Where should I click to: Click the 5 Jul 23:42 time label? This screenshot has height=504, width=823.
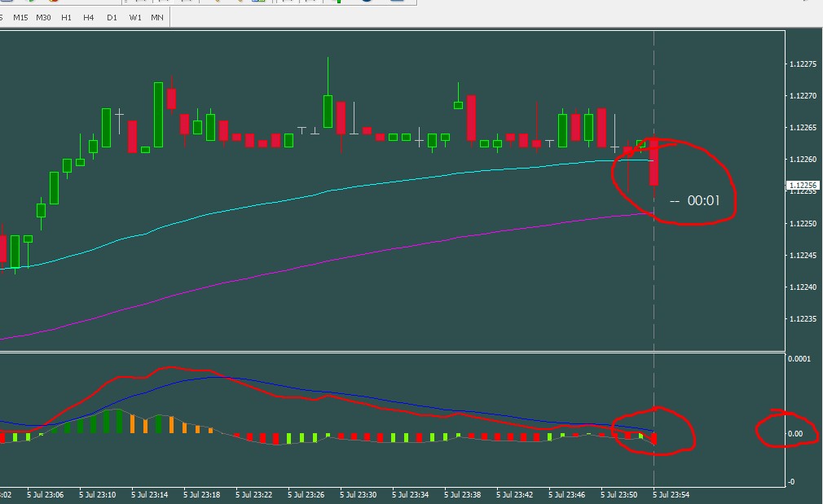[x=515, y=494]
